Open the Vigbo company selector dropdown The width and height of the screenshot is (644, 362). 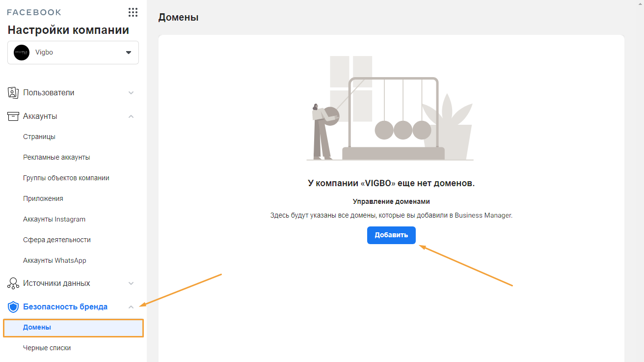(73, 53)
